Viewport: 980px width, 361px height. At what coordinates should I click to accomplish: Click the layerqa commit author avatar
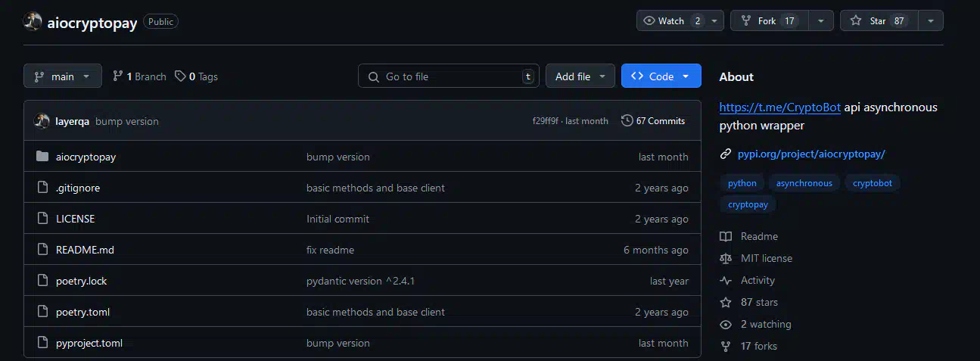42,121
